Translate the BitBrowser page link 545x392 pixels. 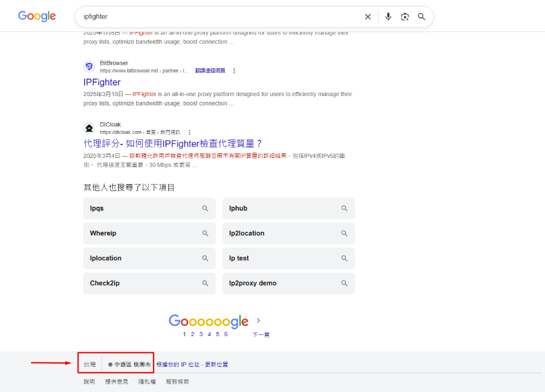click(210, 70)
